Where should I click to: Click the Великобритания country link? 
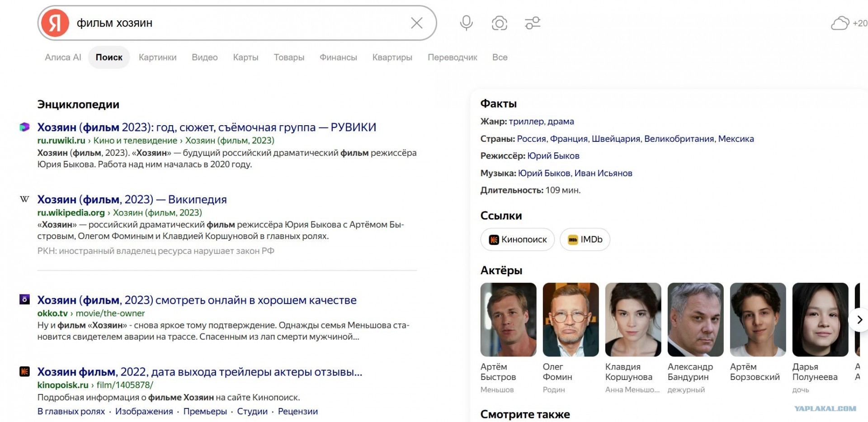[679, 139]
